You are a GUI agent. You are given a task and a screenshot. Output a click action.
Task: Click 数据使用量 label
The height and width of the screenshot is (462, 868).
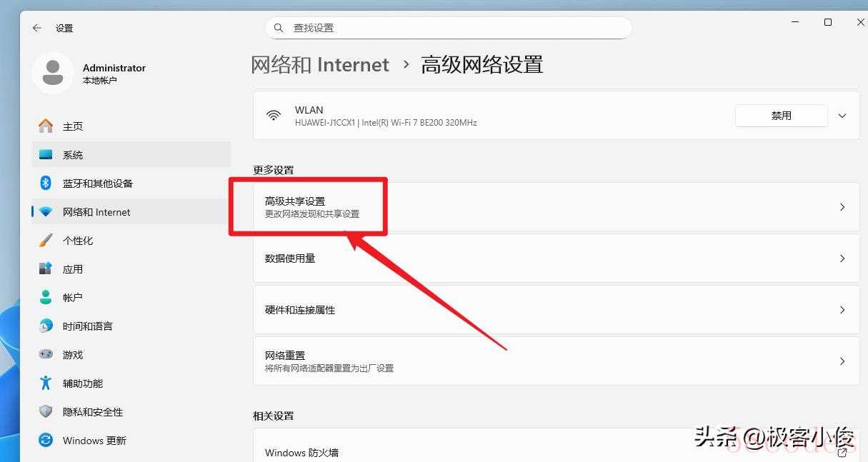pyautogui.click(x=290, y=258)
